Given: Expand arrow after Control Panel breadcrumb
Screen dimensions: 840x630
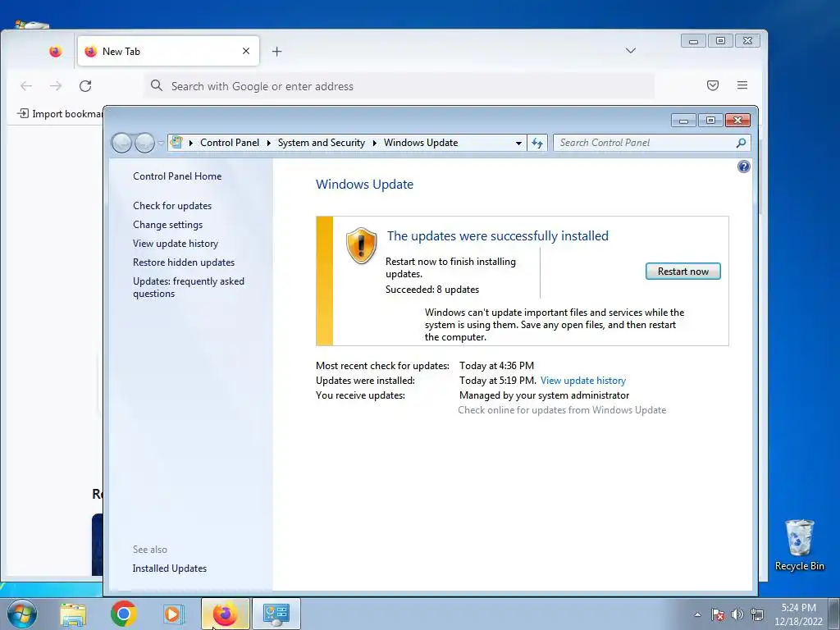Looking at the screenshot, I should point(268,143).
